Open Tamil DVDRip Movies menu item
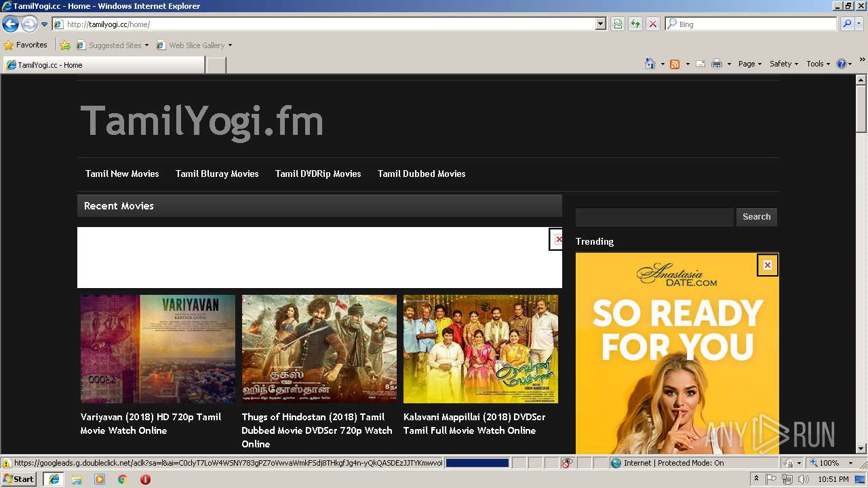 tap(318, 174)
